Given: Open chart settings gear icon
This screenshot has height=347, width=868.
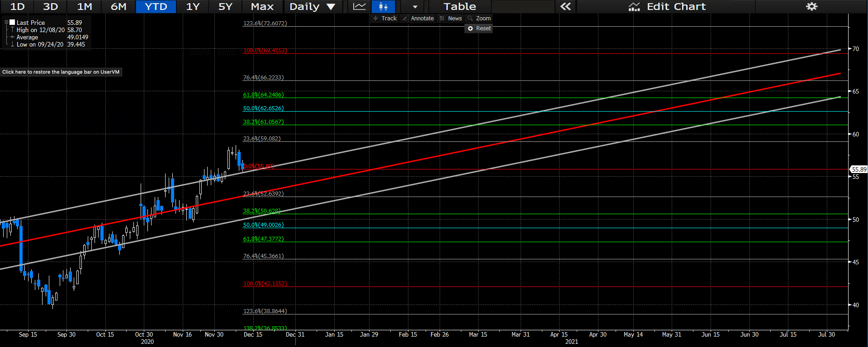Looking at the screenshot, I should 812,6.
